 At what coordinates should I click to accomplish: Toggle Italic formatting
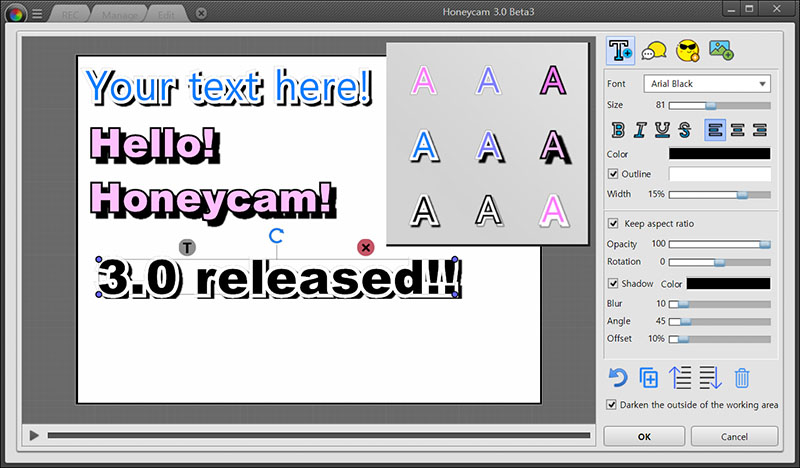tap(640, 130)
